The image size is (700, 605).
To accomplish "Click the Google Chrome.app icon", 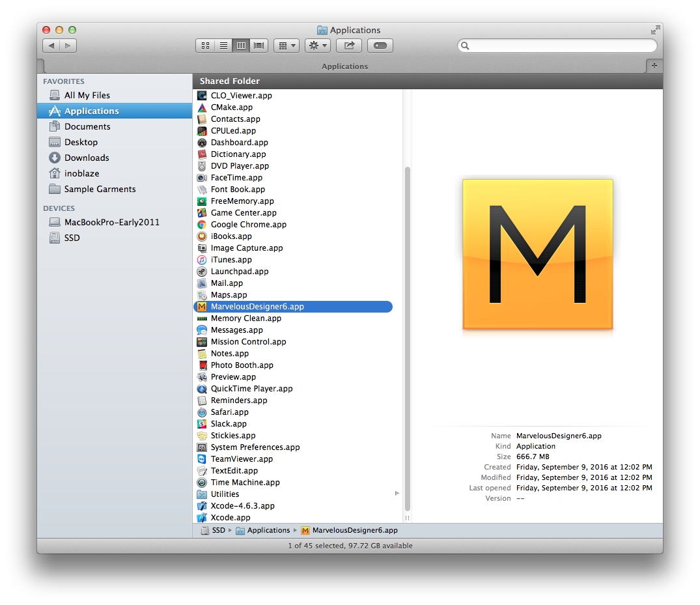I will 202,225.
